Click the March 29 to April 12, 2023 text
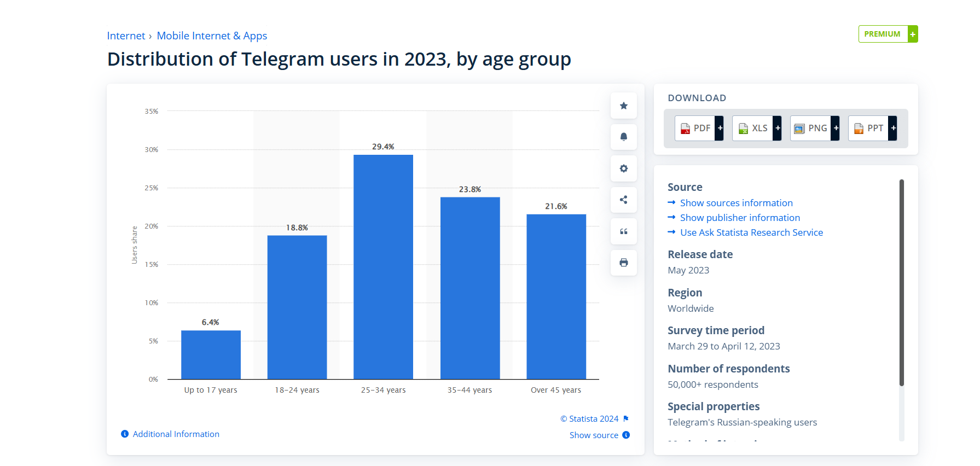The width and height of the screenshot is (980, 466). (724, 346)
